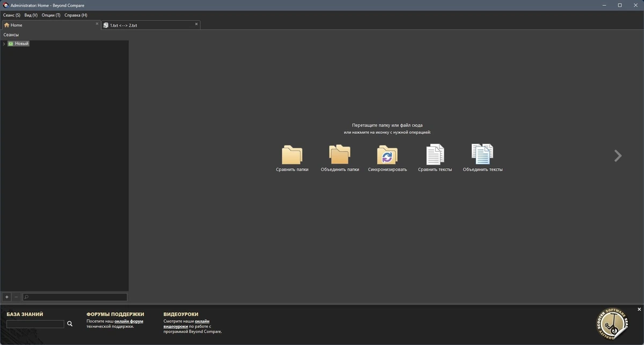The image size is (644, 345).
Task: Focus the sessions search filter field
Action: pyautogui.click(x=75, y=297)
